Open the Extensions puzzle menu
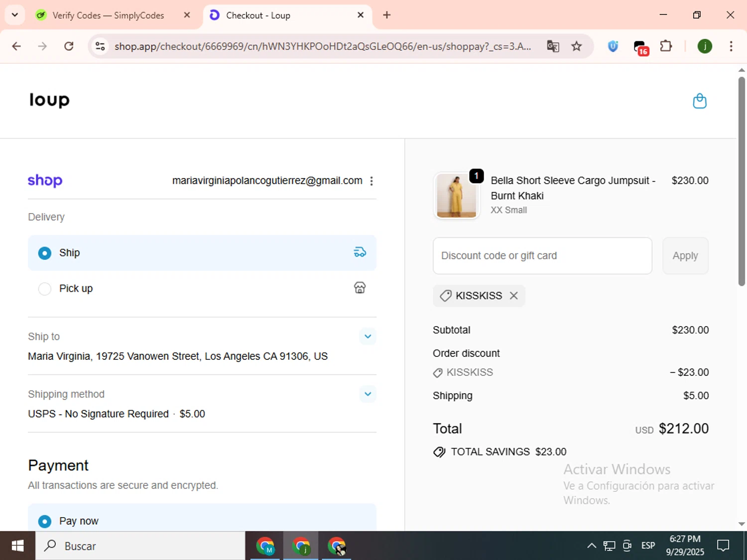This screenshot has height=560, width=747. click(x=666, y=46)
